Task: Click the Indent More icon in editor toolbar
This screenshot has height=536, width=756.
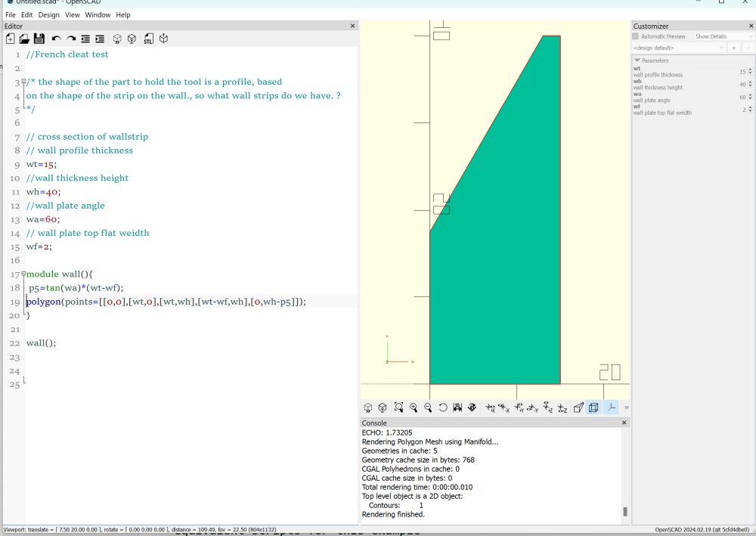Action: 100,39
